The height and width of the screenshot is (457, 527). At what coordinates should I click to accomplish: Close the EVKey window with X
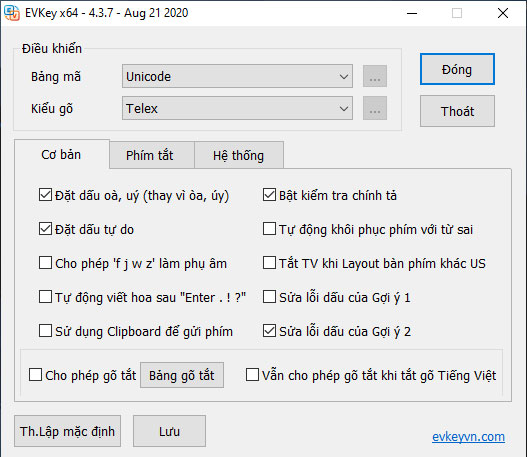[x=503, y=13]
